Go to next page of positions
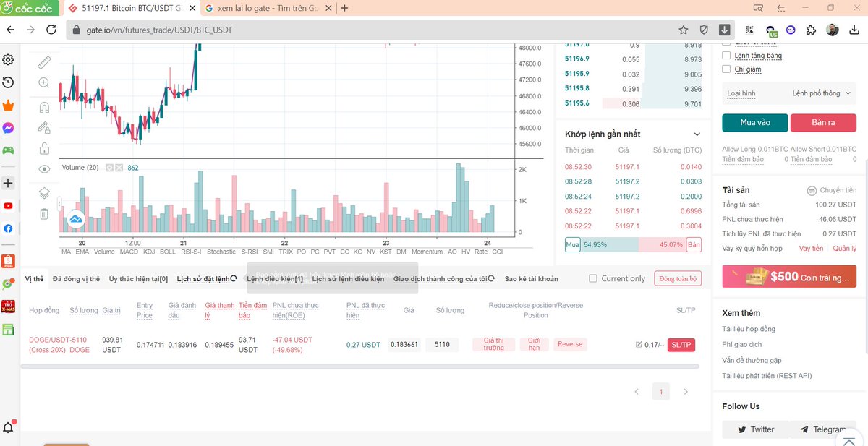 [686, 392]
